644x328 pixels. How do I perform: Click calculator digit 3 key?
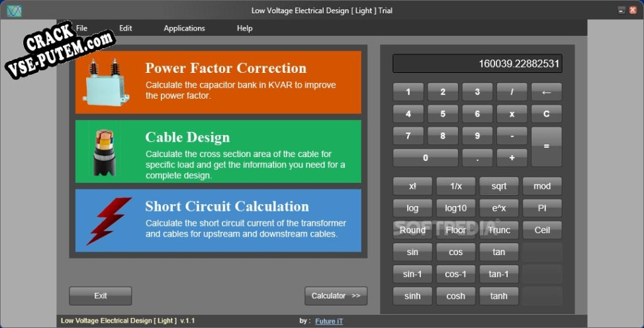477,91
